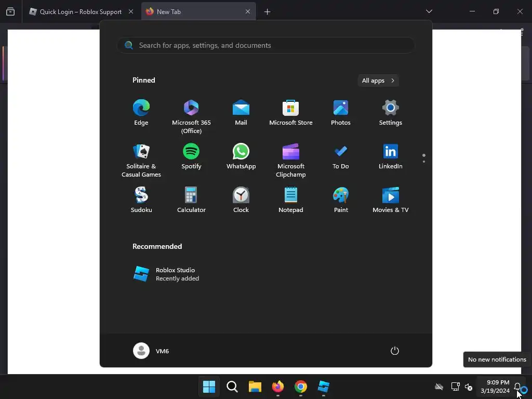The image size is (532, 399).
Task: Click the Windows Start button on taskbar
Action: [209, 387]
